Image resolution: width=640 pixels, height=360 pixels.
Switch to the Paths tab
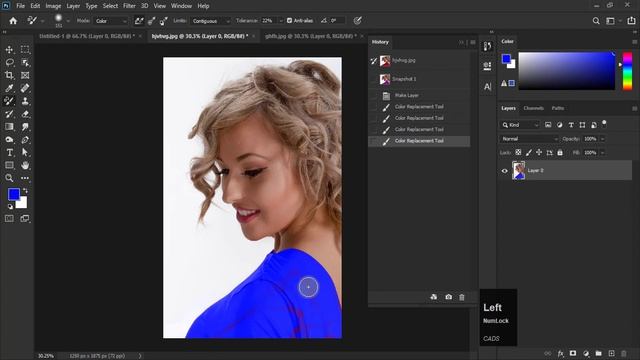tap(558, 108)
